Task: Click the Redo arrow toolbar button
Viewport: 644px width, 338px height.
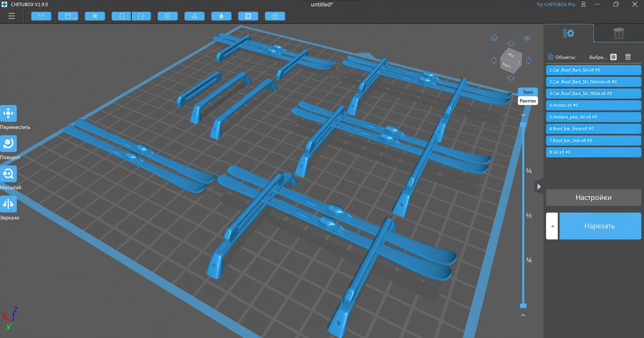Action: coord(141,16)
